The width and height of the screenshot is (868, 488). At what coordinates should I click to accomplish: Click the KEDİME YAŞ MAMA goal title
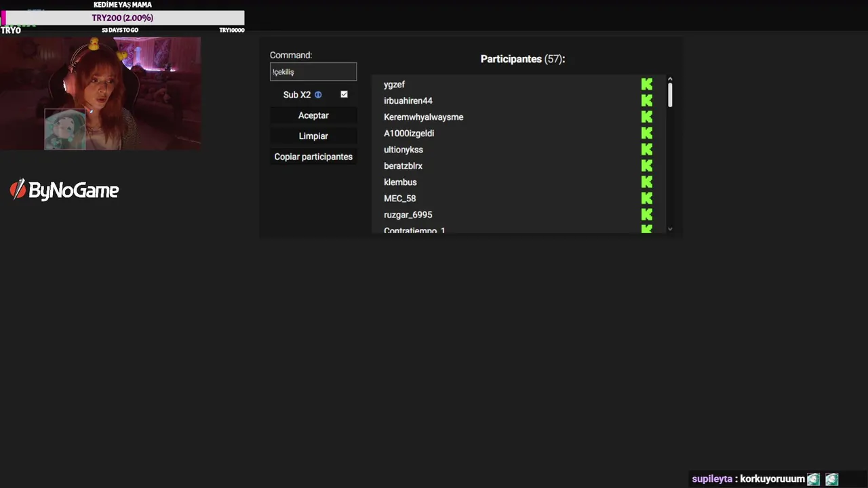pyautogui.click(x=123, y=5)
